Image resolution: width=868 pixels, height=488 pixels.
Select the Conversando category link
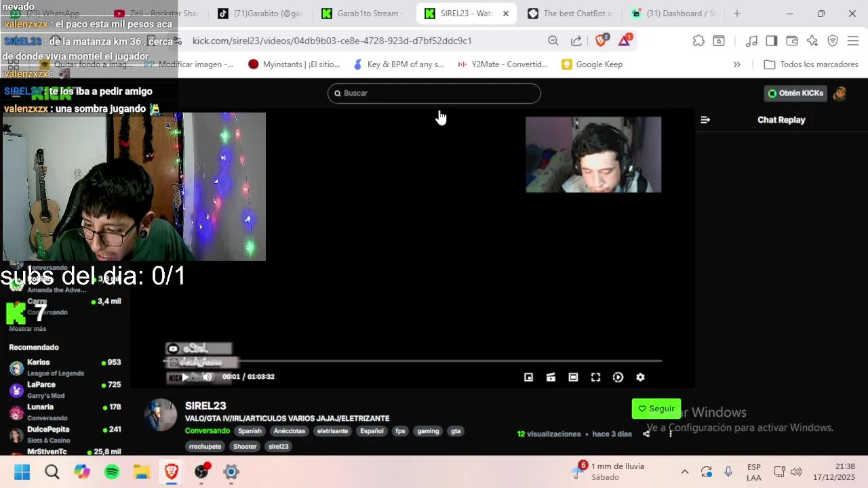coord(208,431)
